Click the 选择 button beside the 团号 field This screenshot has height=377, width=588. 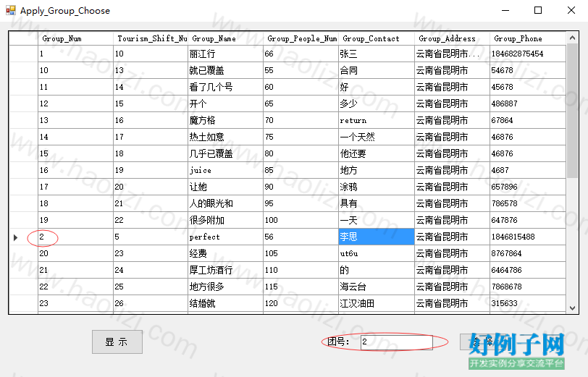click(484, 342)
